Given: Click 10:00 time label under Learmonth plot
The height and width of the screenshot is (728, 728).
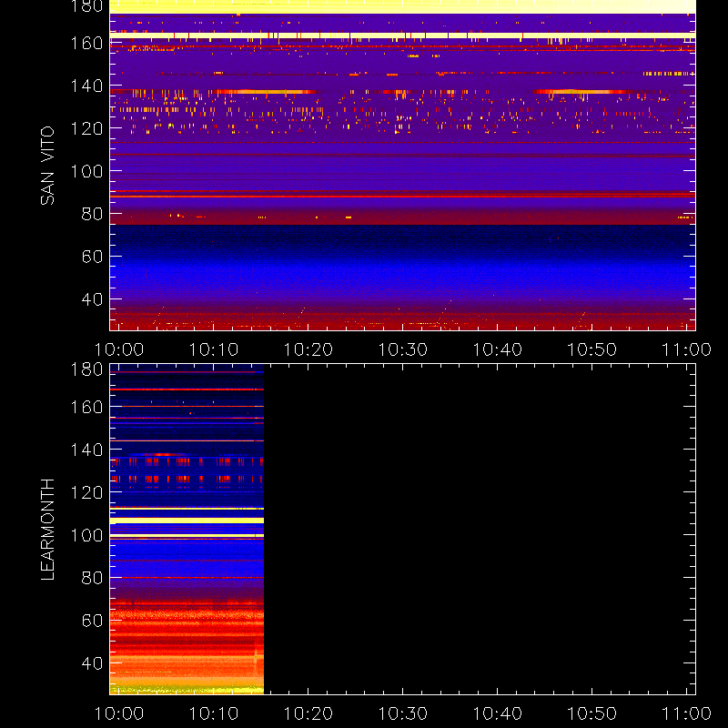Looking at the screenshot, I should pos(119,713).
